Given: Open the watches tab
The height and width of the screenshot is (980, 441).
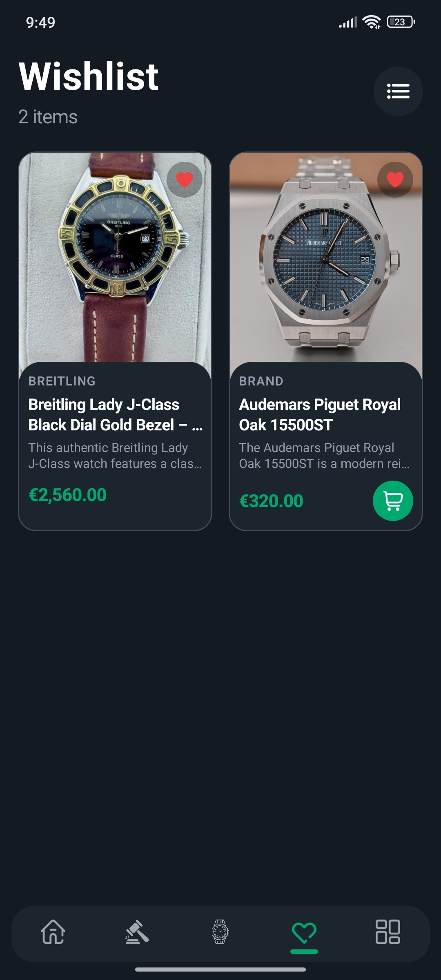Looking at the screenshot, I should point(220,932).
